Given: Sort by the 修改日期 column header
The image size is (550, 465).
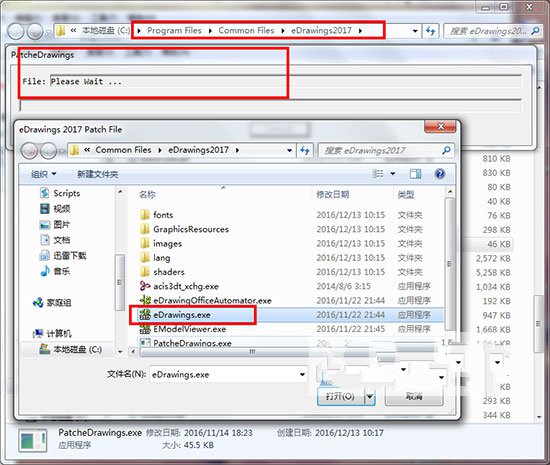Looking at the screenshot, I should point(333,194).
